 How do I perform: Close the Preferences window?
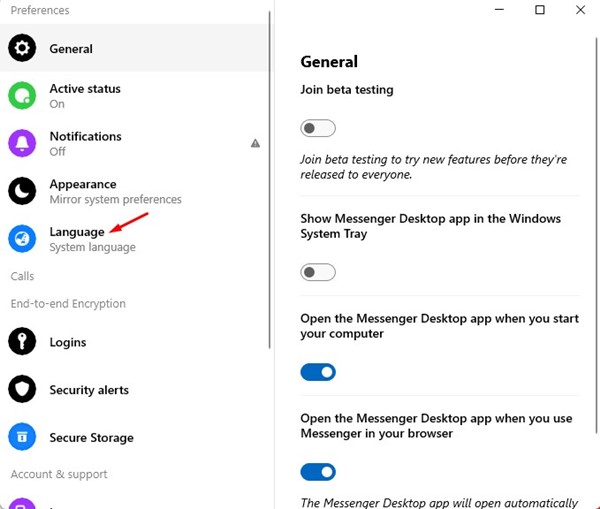click(580, 10)
